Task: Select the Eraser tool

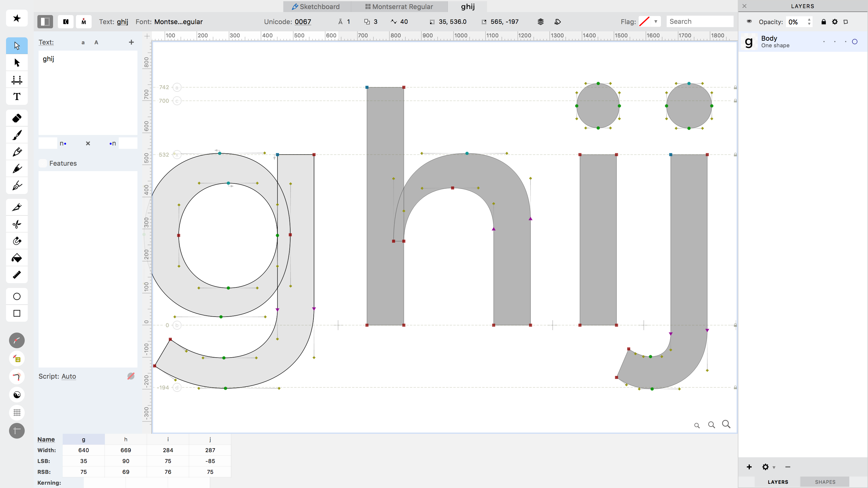Action: point(16,118)
